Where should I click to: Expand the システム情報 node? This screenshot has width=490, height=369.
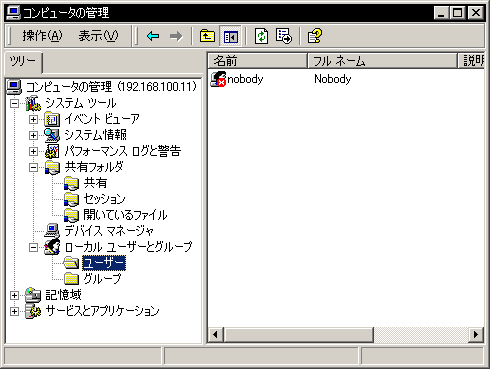(33, 135)
